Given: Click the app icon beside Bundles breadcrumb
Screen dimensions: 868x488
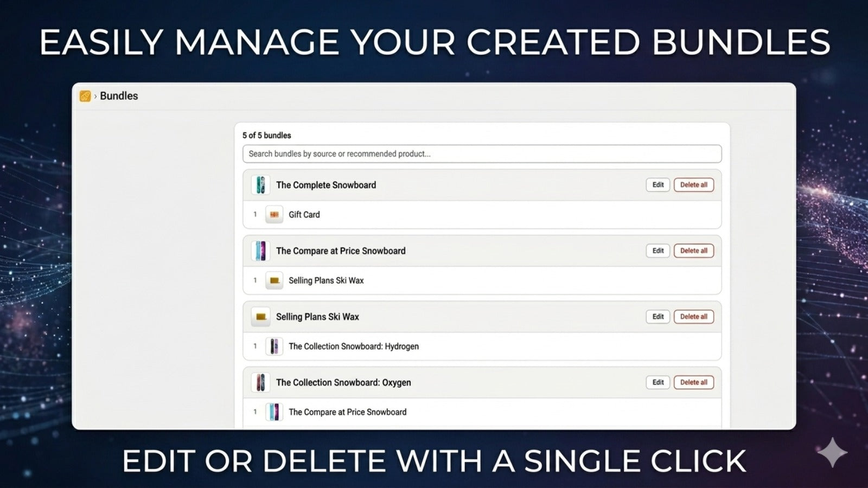Looking at the screenshot, I should pyautogui.click(x=85, y=96).
